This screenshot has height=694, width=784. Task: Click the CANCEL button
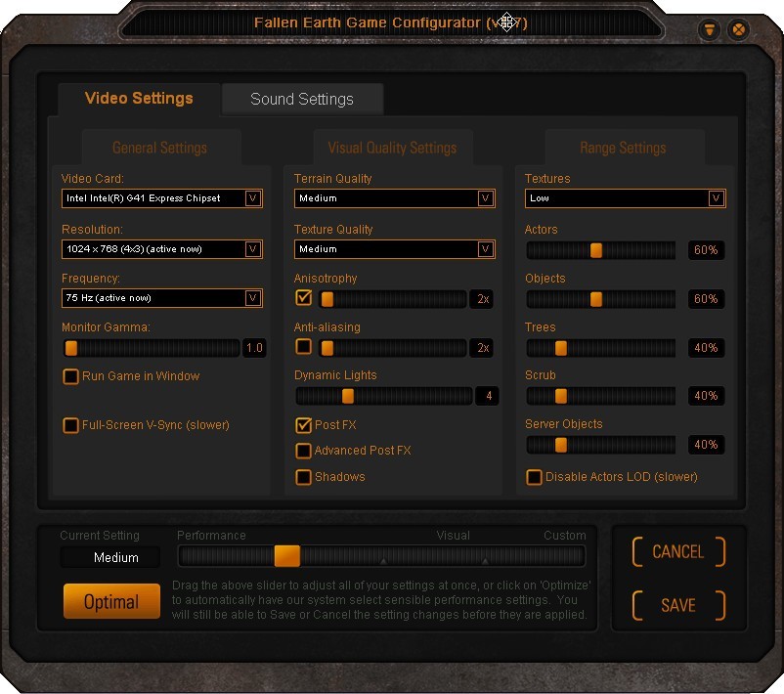(678, 552)
